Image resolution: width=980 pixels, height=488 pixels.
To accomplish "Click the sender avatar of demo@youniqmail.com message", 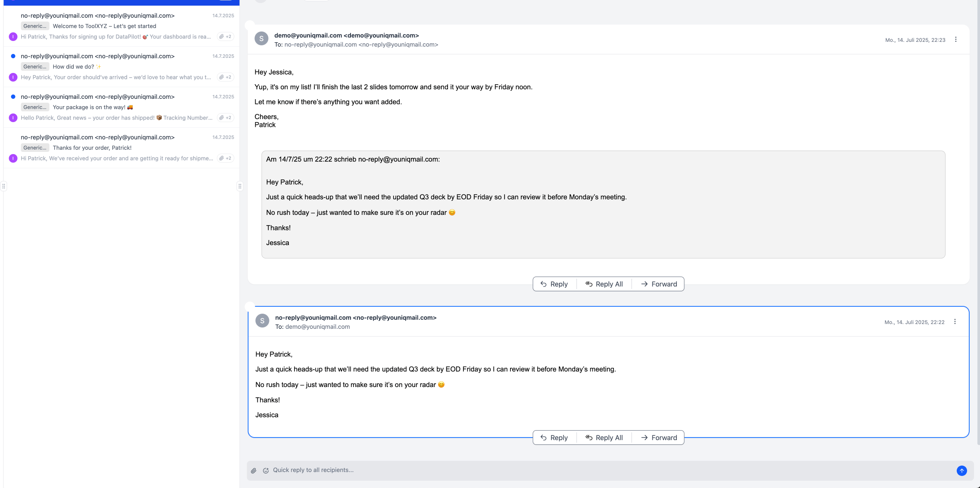I will [261, 39].
